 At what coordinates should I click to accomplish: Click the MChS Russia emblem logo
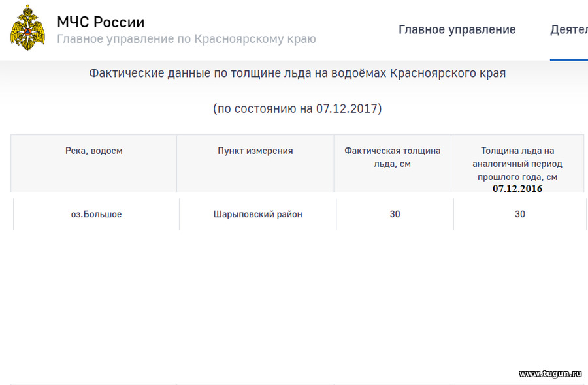[28, 27]
